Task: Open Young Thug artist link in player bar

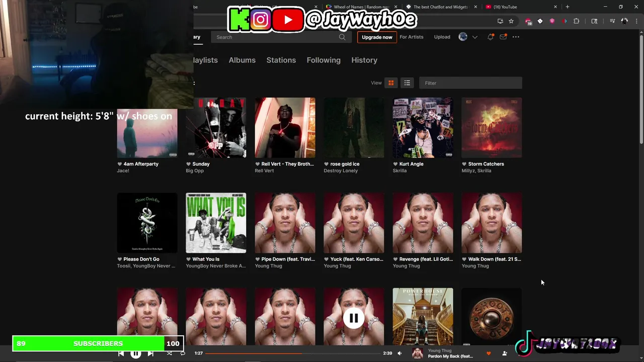Action: pyautogui.click(x=440, y=350)
